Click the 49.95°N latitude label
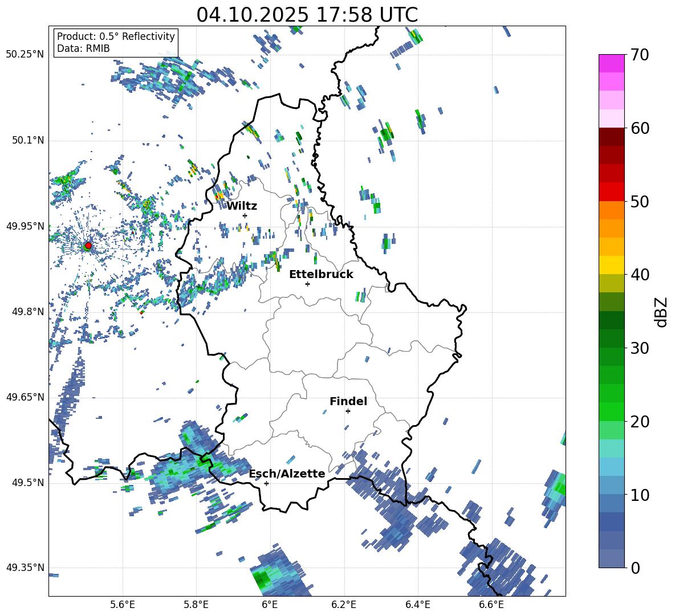The image size is (675, 616). (26, 226)
